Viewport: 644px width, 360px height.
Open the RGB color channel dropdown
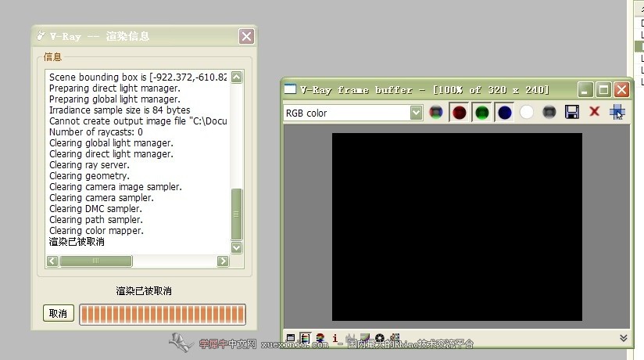(x=353, y=113)
